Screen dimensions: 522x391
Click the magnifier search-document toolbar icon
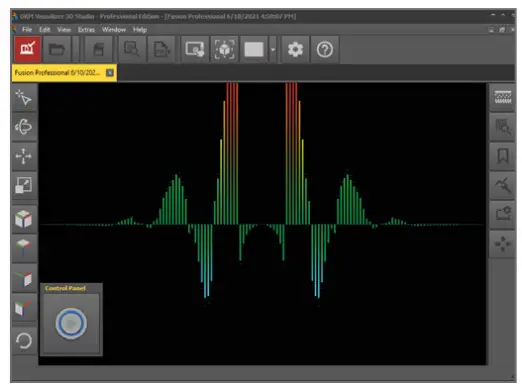[132, 50]
